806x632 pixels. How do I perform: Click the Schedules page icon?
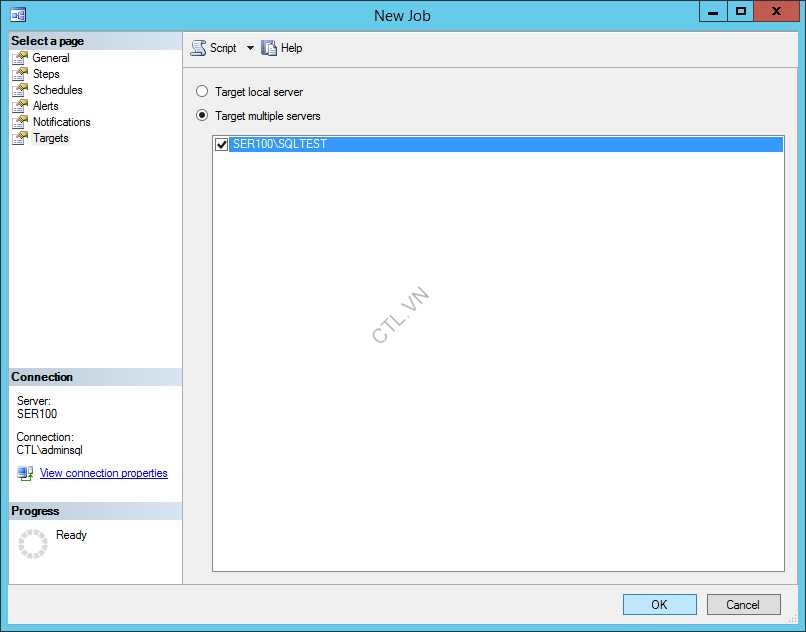tap(20, 90)
